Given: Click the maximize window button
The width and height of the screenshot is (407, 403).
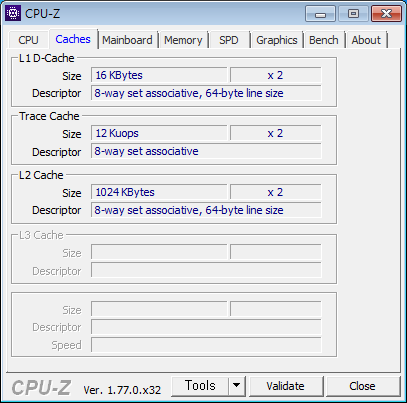Looking at the screenshot, I should click(x=353, y=14).
